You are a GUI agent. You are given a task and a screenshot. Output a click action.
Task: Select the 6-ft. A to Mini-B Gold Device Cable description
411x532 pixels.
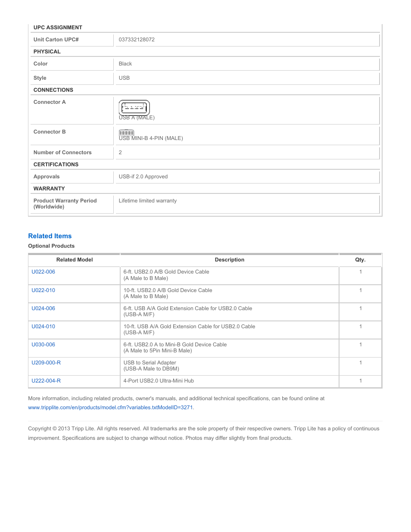pos(175,348)
